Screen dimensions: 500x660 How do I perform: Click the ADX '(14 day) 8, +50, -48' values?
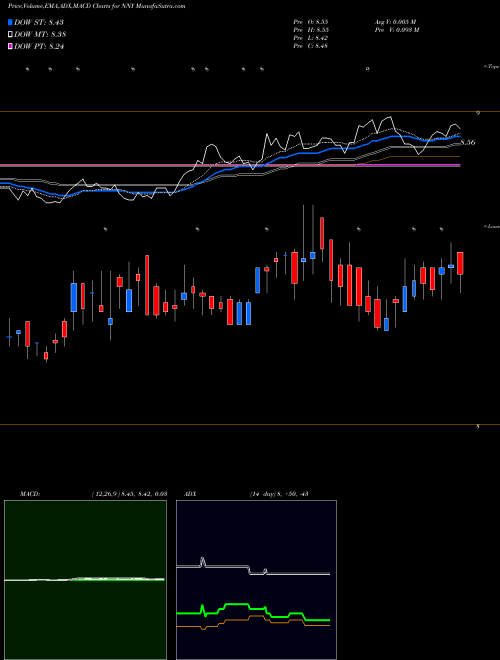(x=279, y=494)
